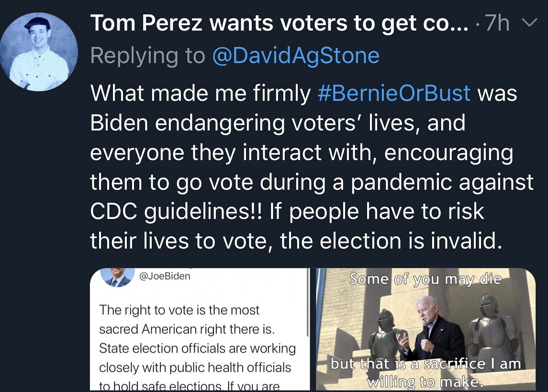Image resolution: width=548 pixels, height=392 pixels.
Task: Tap the @JoeBiden handle in the screenshot
Action: tap(164, 276)
